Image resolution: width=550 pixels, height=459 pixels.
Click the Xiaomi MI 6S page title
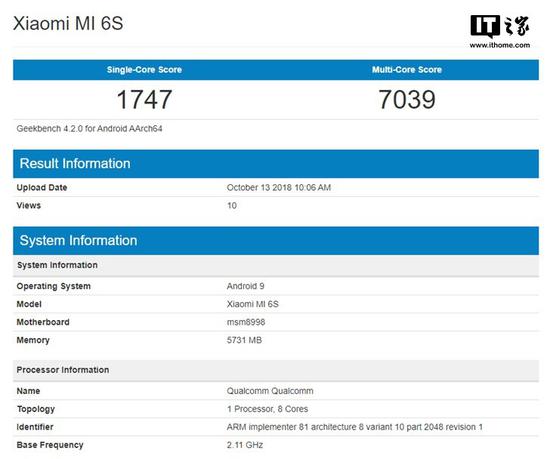(68, 24)
